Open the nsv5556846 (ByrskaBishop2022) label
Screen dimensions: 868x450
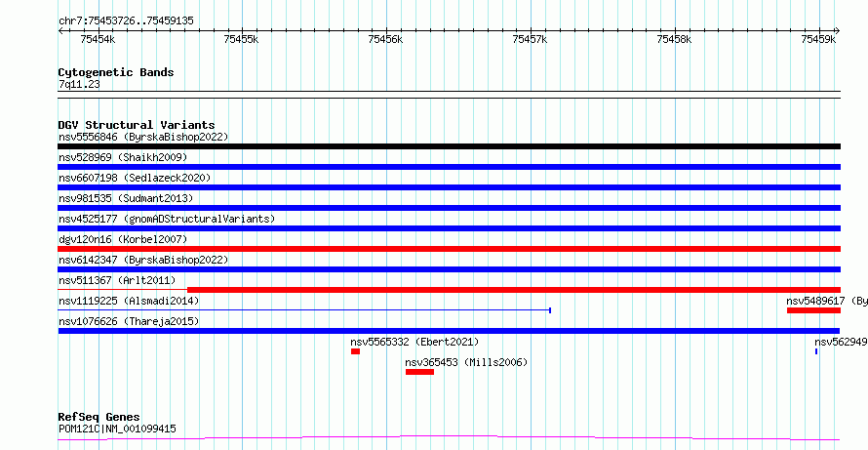(x=143, y=137)
